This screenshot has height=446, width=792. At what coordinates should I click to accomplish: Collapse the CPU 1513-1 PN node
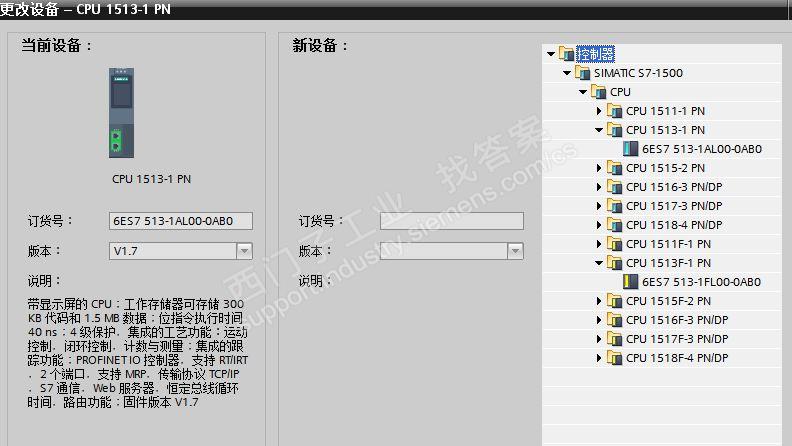point(600,130)
